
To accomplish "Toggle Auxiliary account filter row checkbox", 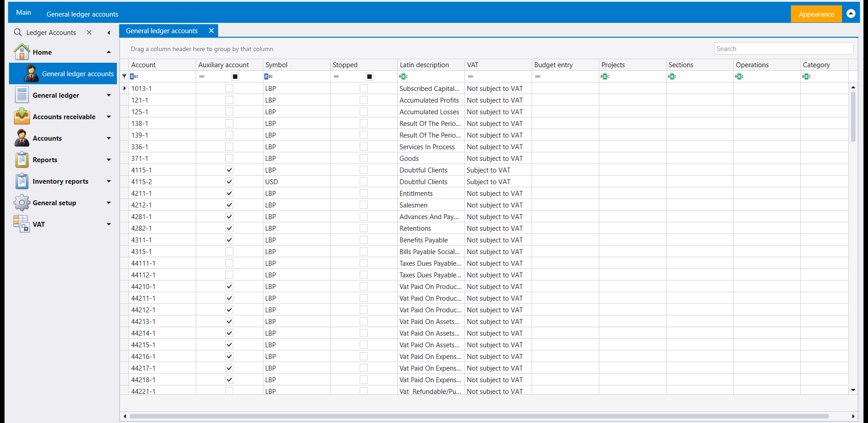I will (235, 77).
